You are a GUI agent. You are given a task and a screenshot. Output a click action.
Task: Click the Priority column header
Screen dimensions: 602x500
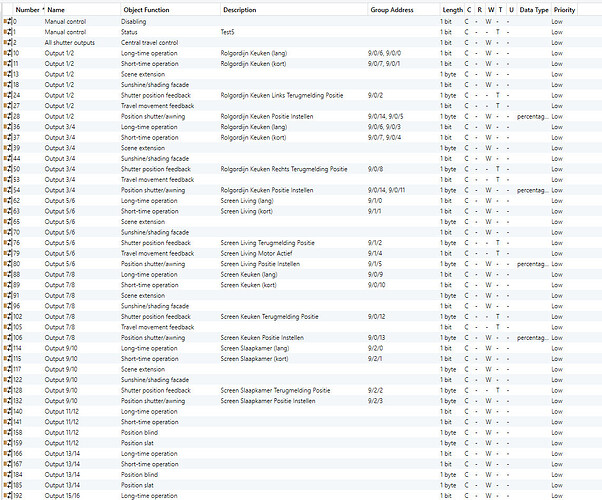(x=564, y=9)
